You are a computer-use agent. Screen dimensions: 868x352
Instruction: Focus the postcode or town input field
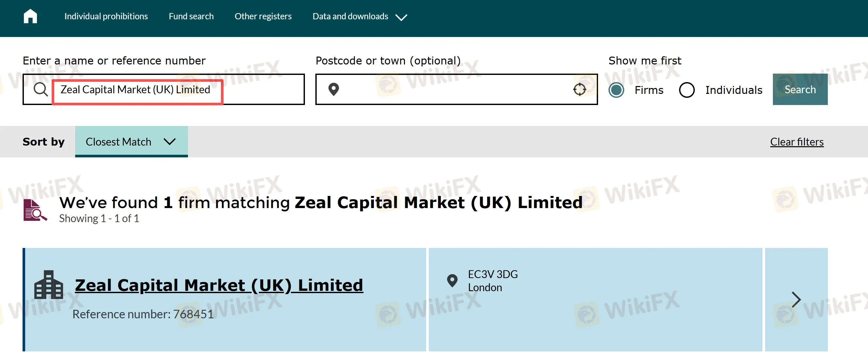pos(456,89)
